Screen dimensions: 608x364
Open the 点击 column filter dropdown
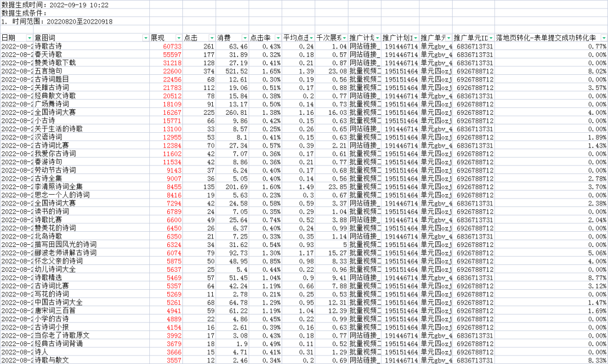click(x=212, y=38)
